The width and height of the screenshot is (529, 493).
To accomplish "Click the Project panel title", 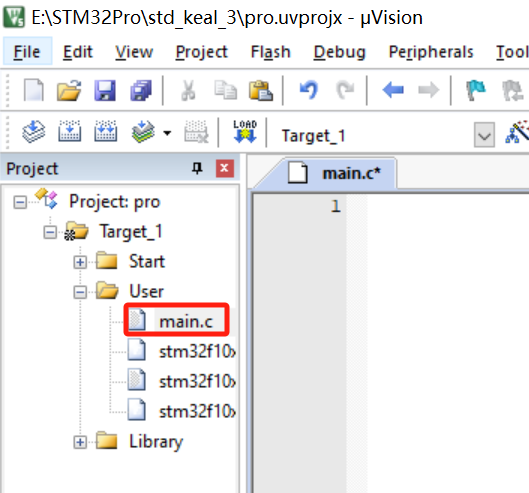I will coord(32,168).
